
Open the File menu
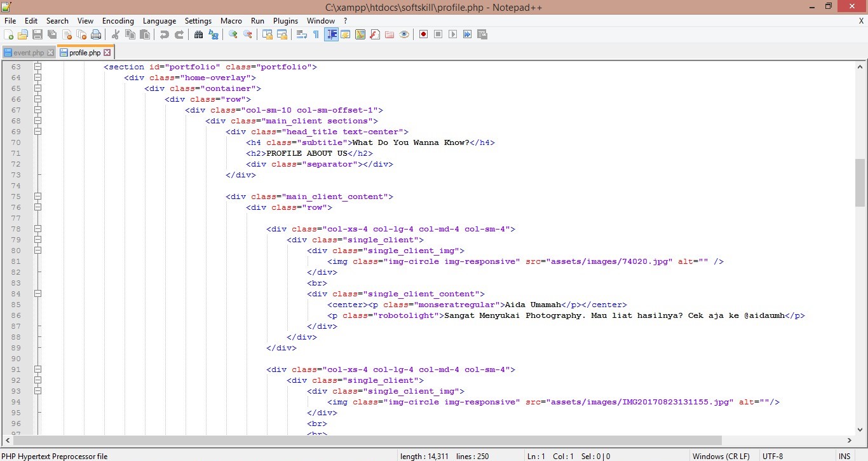10,21
